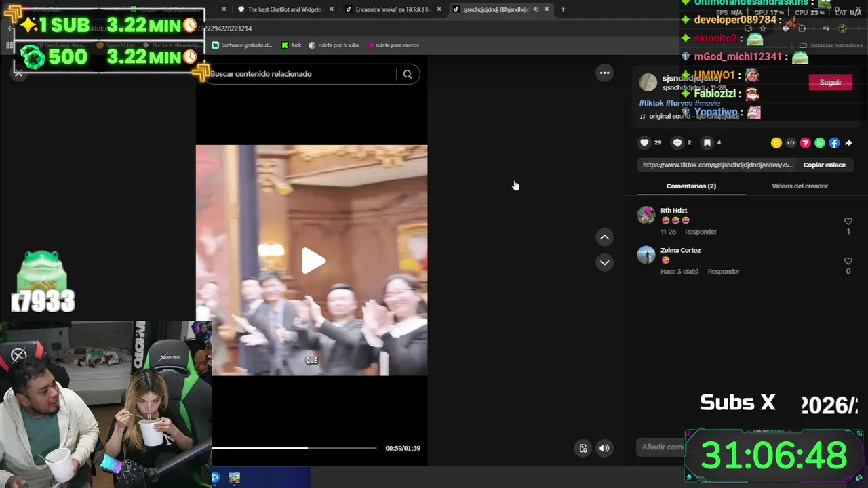Image resolution: width=868 pixels, height=488 pixels.
Task: Close 'The best ChatBot and Widgets' tab
Action: tap(332, 9)
